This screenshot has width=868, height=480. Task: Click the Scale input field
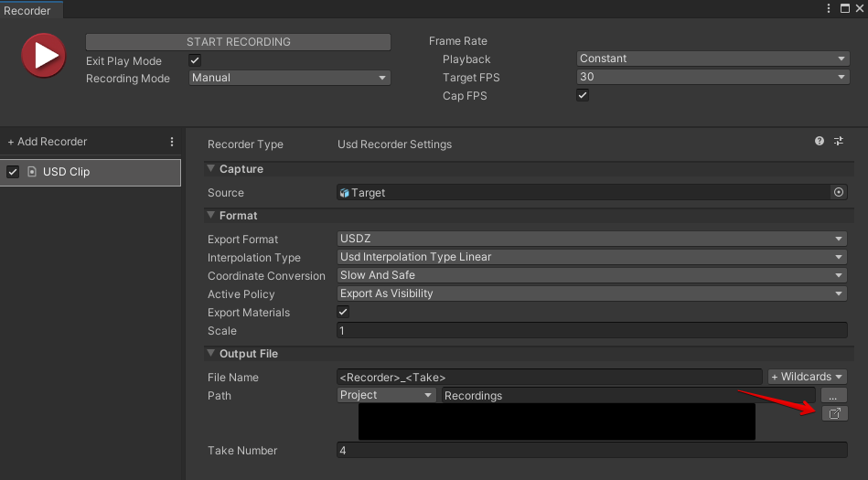[x=592, y=331]
